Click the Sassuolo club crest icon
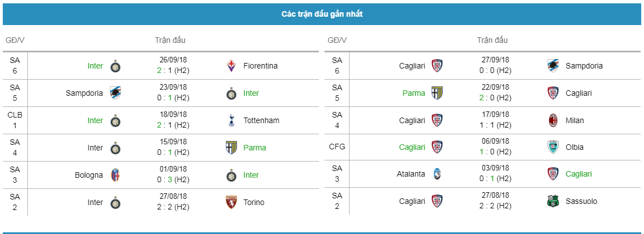This screenshot has width=644, height=234. [553, 201]
